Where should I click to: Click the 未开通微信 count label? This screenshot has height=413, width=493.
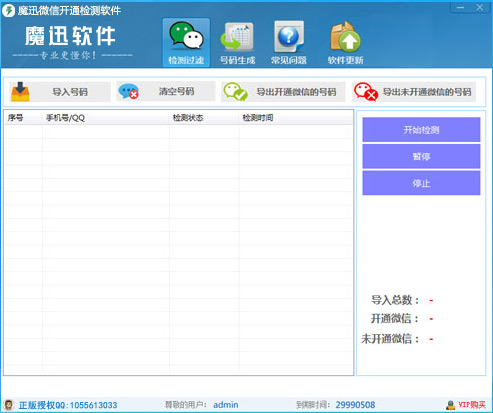click(x=390, y=339)
